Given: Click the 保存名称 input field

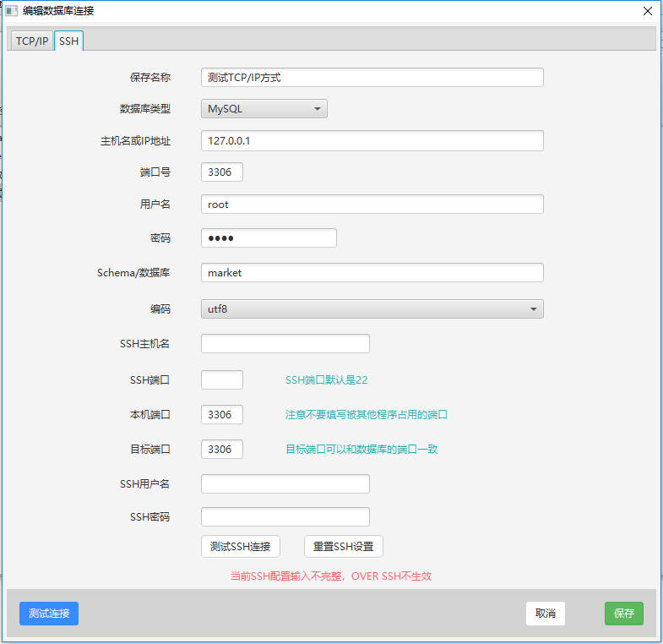Looking at the screenshot, I should 372,77.
